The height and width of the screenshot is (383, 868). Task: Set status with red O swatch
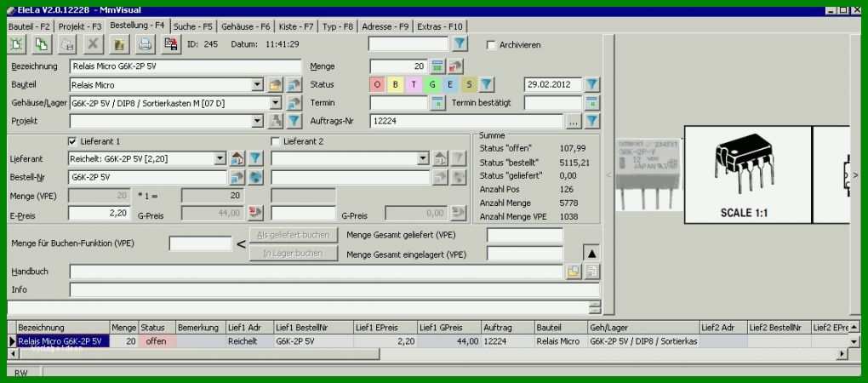pos(377,84)
